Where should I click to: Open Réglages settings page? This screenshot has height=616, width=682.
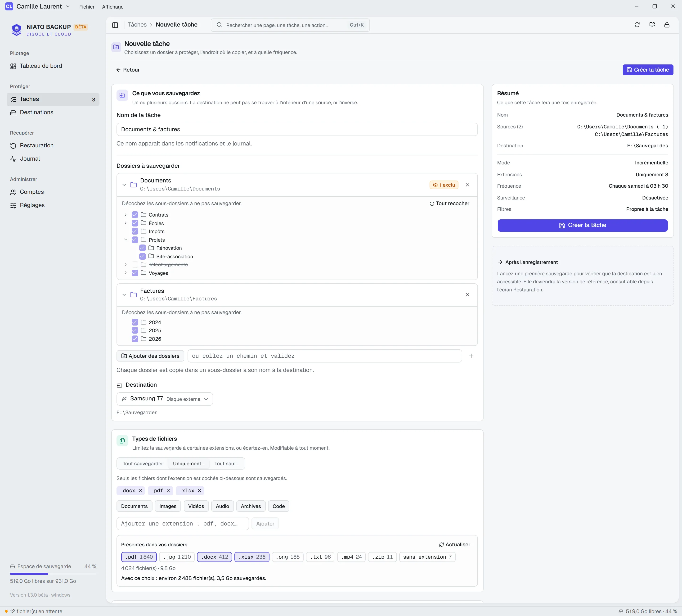coord(53,205)
